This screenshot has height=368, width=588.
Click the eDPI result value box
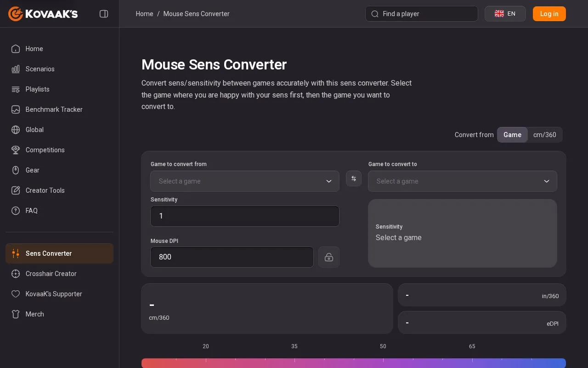click(x=482, y=322)
